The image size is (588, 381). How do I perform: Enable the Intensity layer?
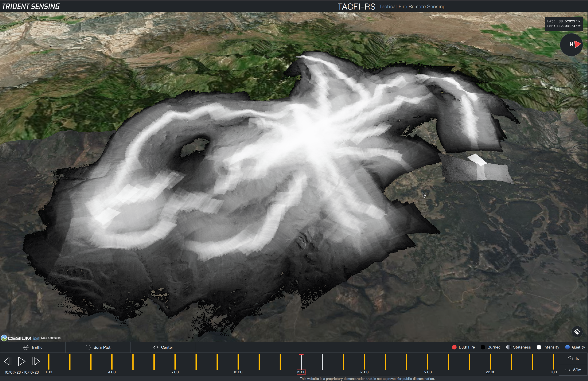(548, 347)
